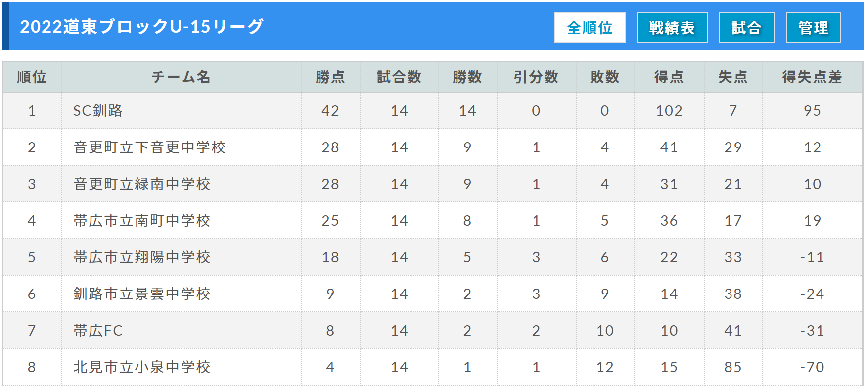This screenshot has height=392, width=868.
Task: Select 釧路市立景雲中学校 team row
Action: pyautogui.click(x=433, y=294)
